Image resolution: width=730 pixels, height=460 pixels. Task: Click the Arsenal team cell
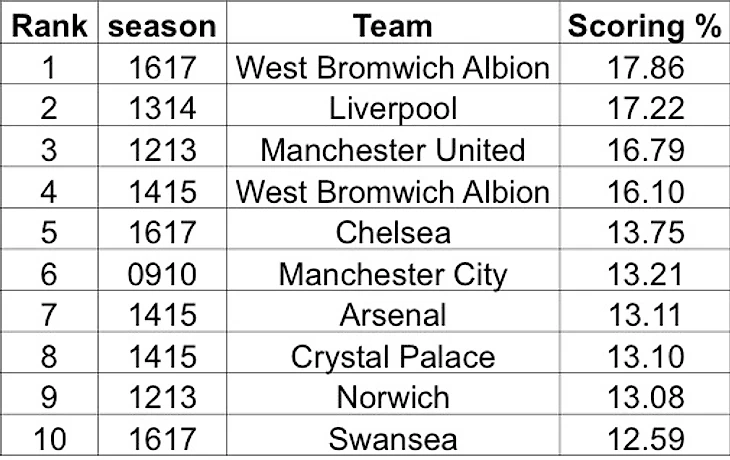coord(392,314)
